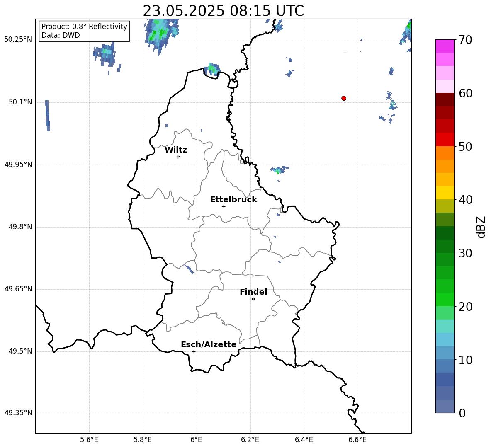Click the 49.35°N latitude tick label

click(x=18, y=413)
